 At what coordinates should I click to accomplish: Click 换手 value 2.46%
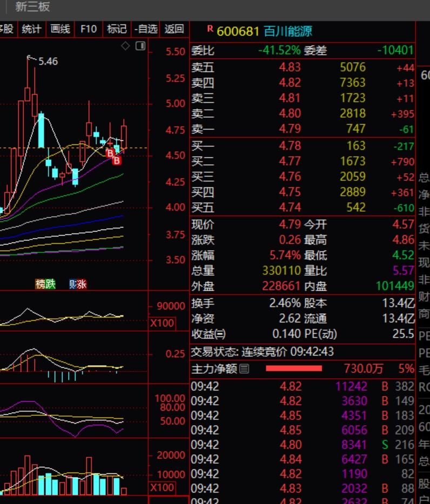pos(285,303)
